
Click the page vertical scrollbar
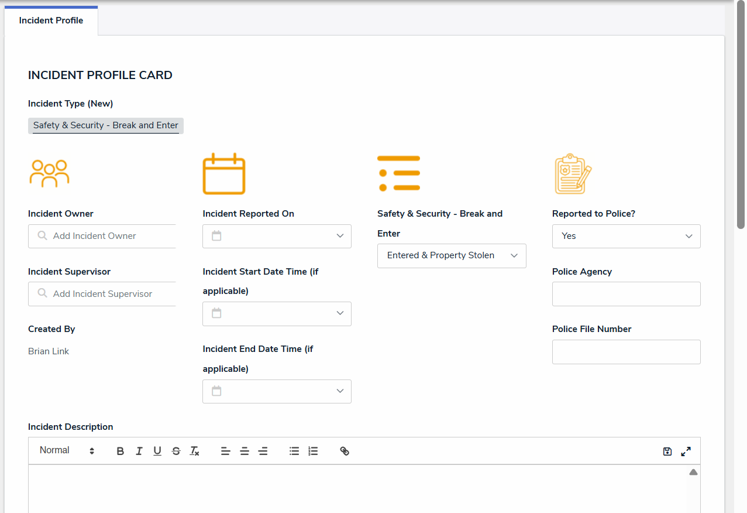(x=740, y=120)
